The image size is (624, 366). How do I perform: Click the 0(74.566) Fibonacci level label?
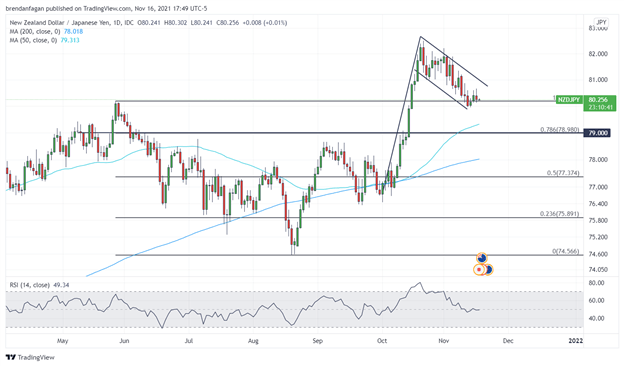coord(566,251)
